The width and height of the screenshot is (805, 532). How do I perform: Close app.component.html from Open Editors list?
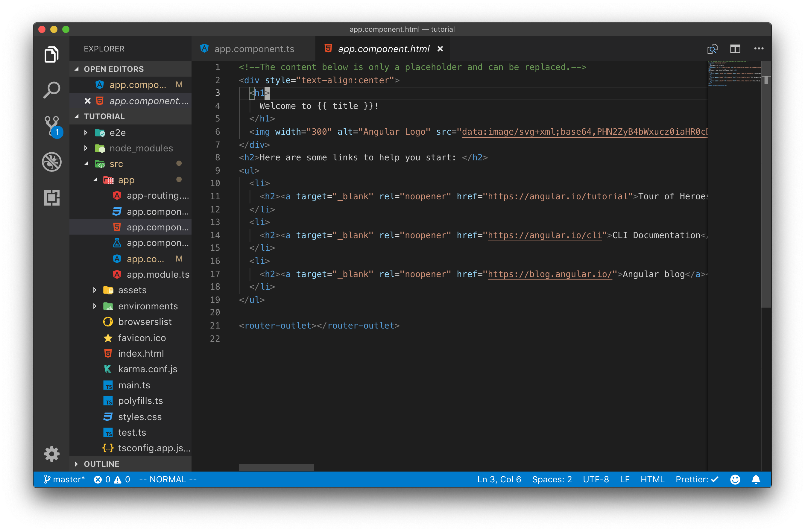pos(87,101)
